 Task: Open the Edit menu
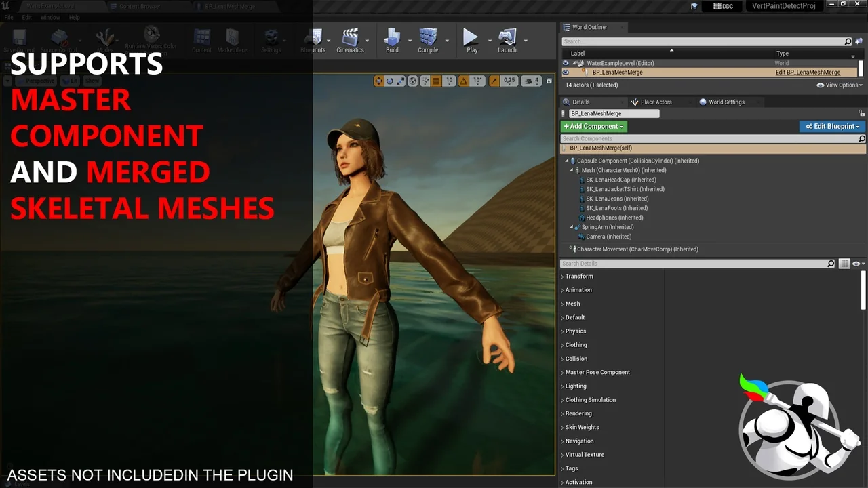[26, 17]
